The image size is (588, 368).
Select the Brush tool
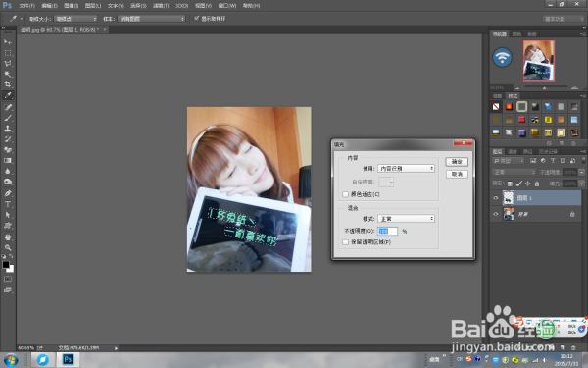pos(8,118)
